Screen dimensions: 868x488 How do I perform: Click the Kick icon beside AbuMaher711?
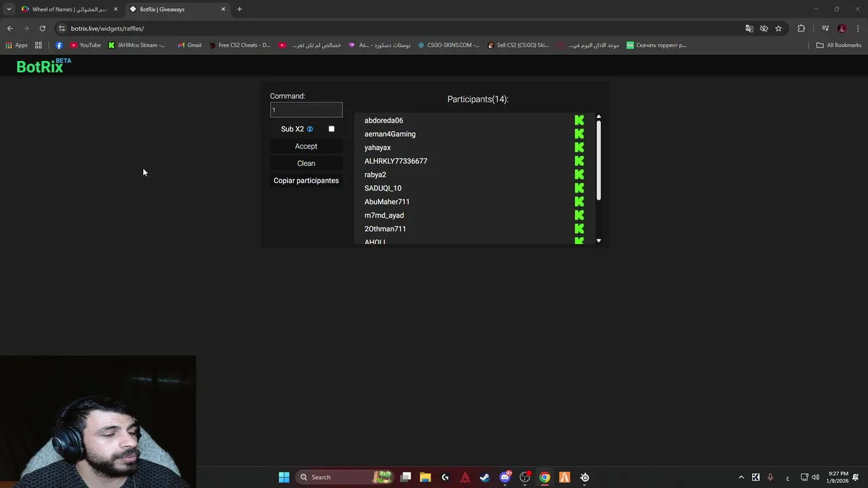pos(579,201)
